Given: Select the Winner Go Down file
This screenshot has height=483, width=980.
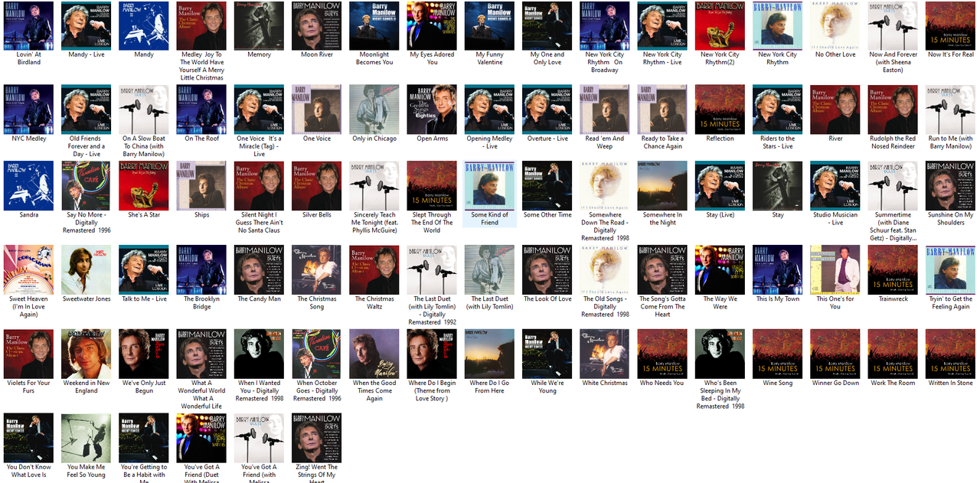Looking at the screenshot, I should pyautogui.click(x=835, y=354).
